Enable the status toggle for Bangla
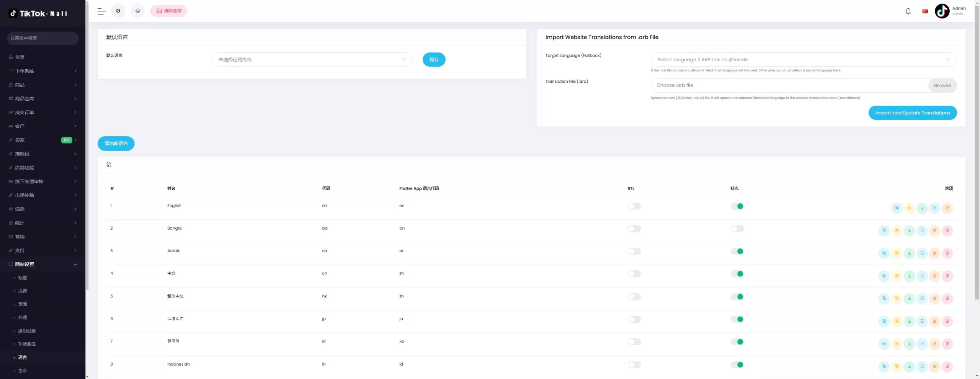Screen dimensions: 980x379 click(737, 229)
